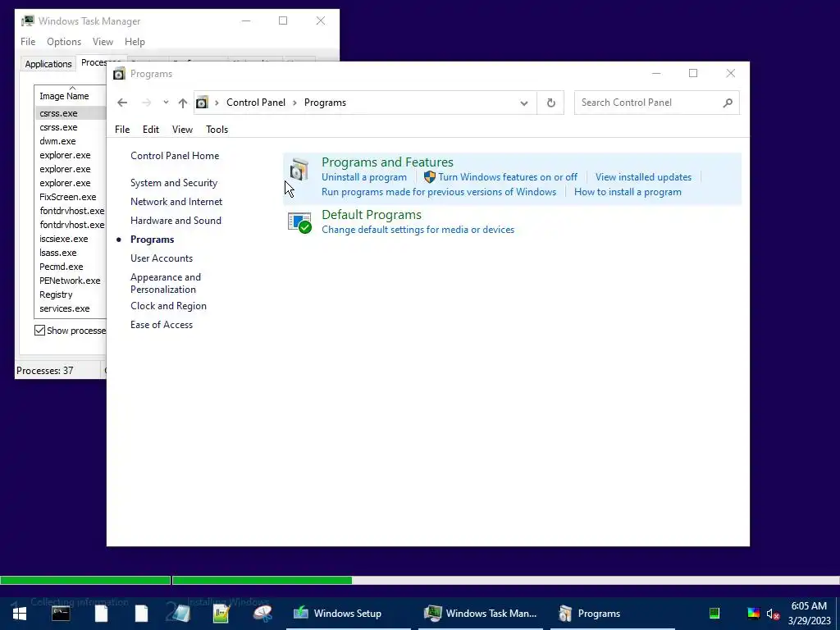840x630 pixels.
Task: Open the notepad-with-pencil taskbar icon
Action: 221,614
